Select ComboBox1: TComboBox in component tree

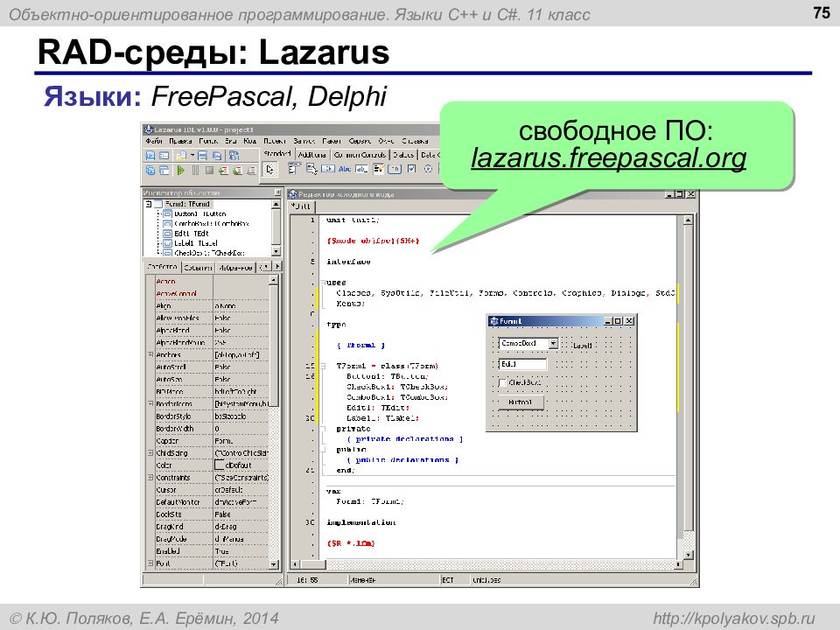click(x=211, y=223)
